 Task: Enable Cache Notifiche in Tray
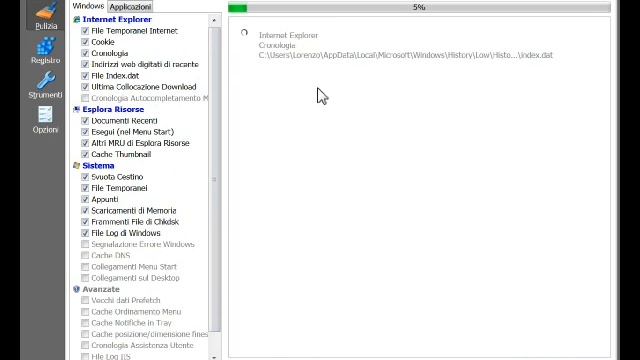pos(85,323)
